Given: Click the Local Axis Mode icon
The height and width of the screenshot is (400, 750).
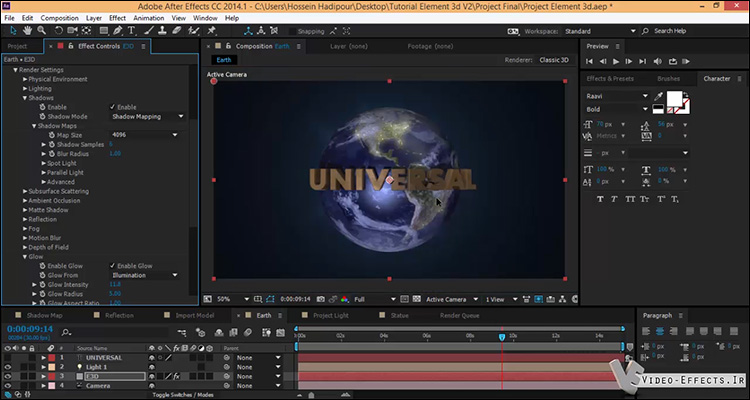Looking at the screenshot, I should 248,31.
